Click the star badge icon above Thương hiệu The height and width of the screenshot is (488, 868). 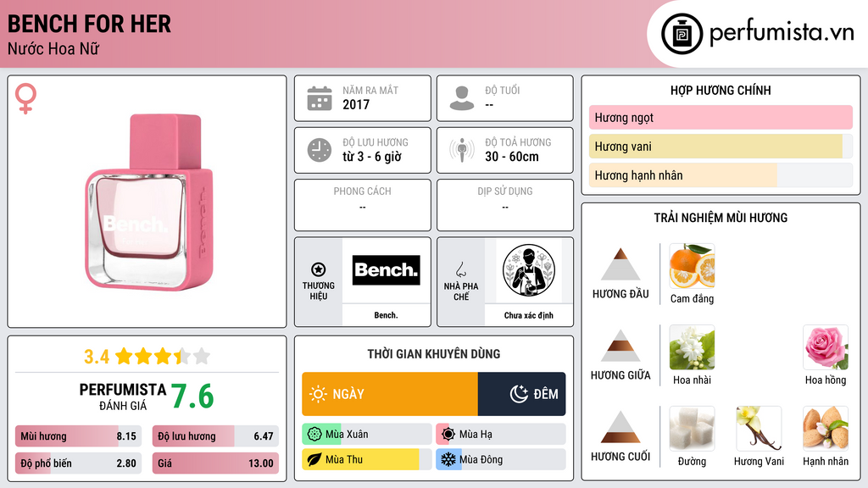(319, 269)
